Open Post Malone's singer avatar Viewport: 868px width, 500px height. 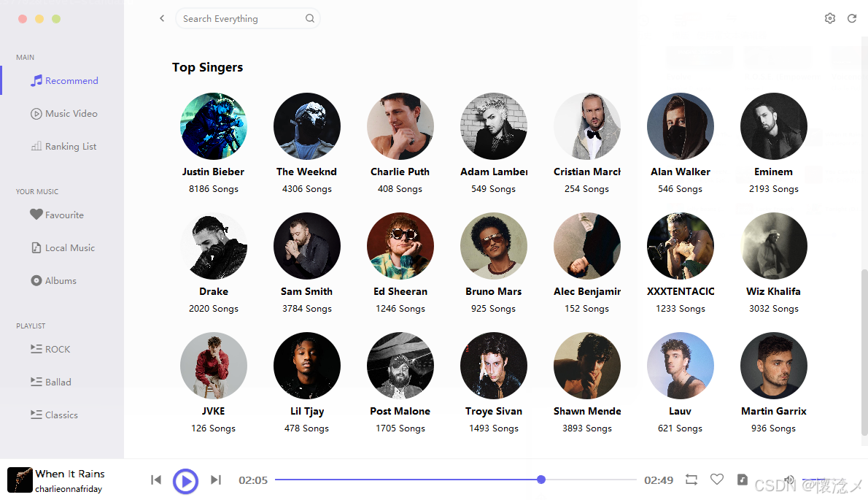400,366
